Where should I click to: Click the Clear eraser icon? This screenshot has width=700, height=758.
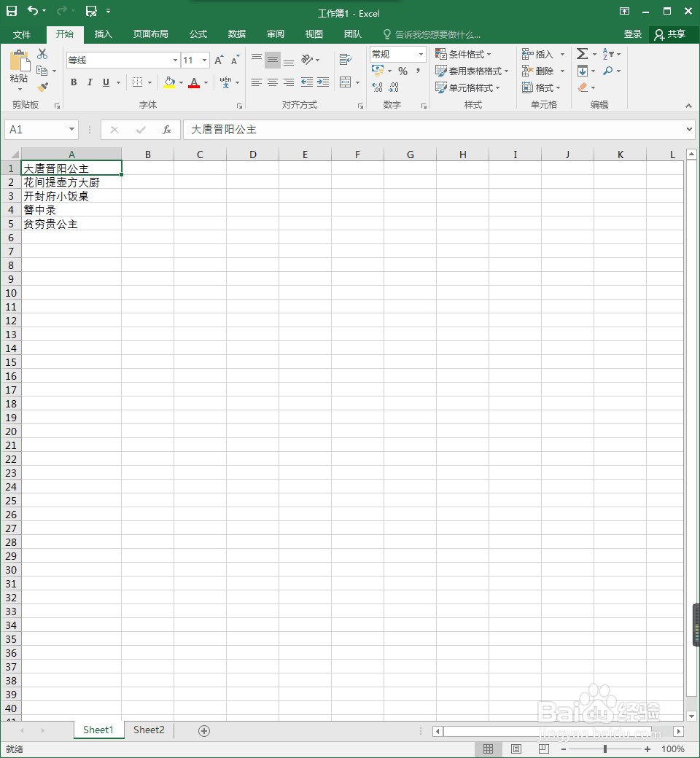583,87
